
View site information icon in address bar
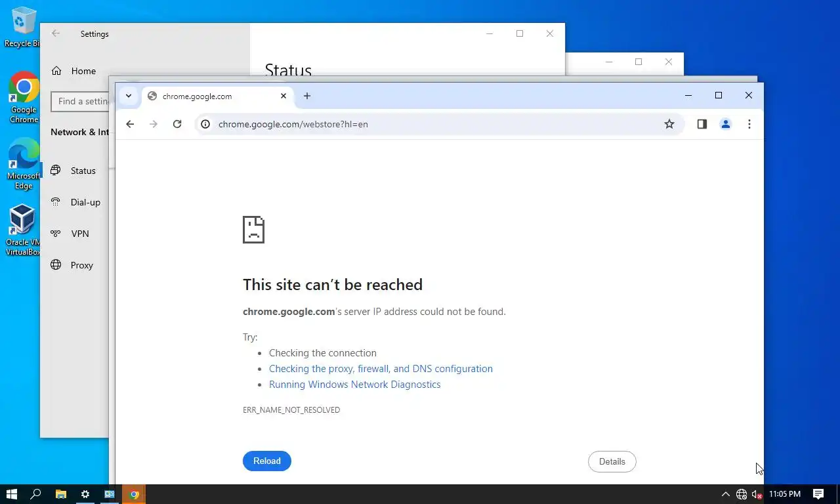click(205, 124)
